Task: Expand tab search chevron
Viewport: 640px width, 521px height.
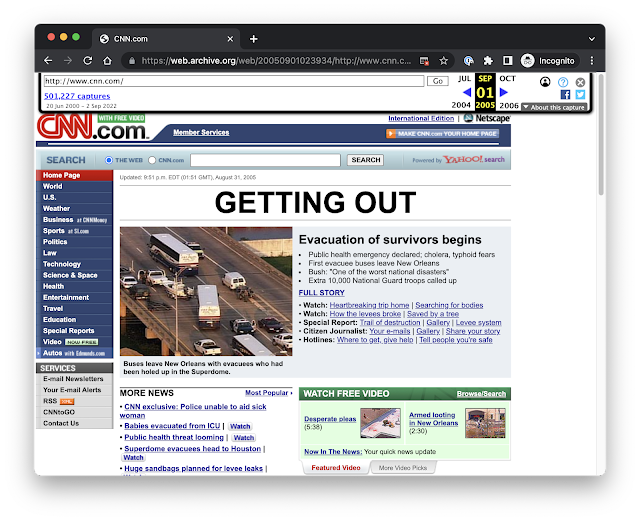Action: pyautogui.click(x=591, y=39)
